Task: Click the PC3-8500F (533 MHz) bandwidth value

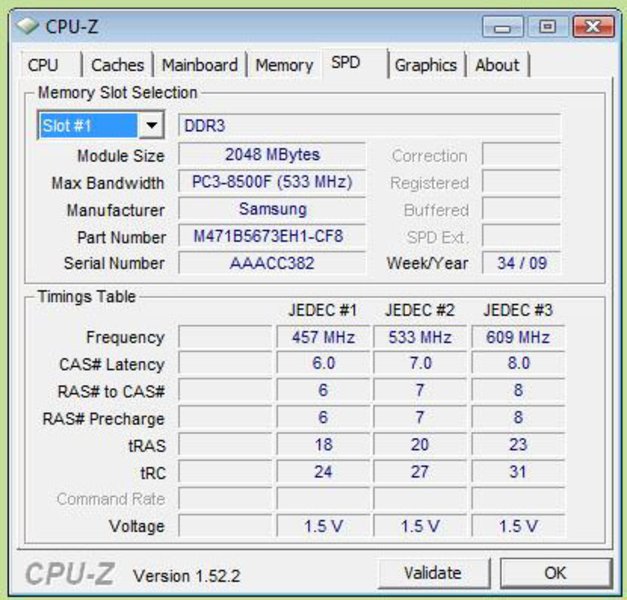Action: [272, 182]
